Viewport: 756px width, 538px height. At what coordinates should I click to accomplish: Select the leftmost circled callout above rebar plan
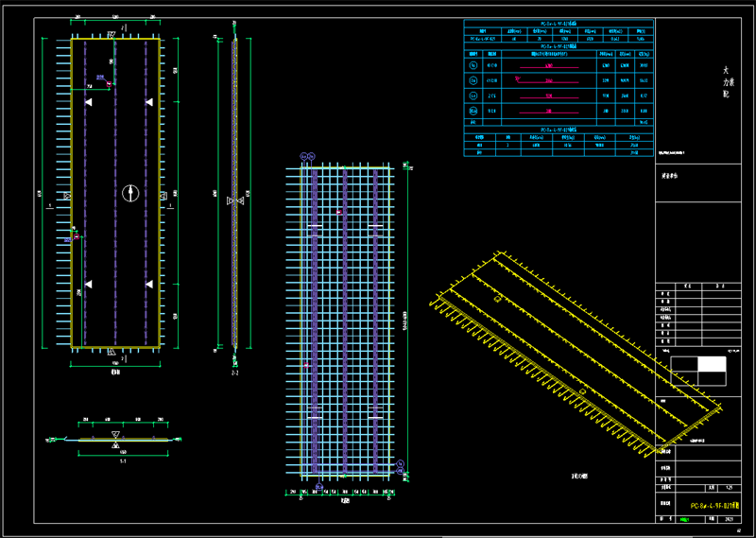coord(303,156)
